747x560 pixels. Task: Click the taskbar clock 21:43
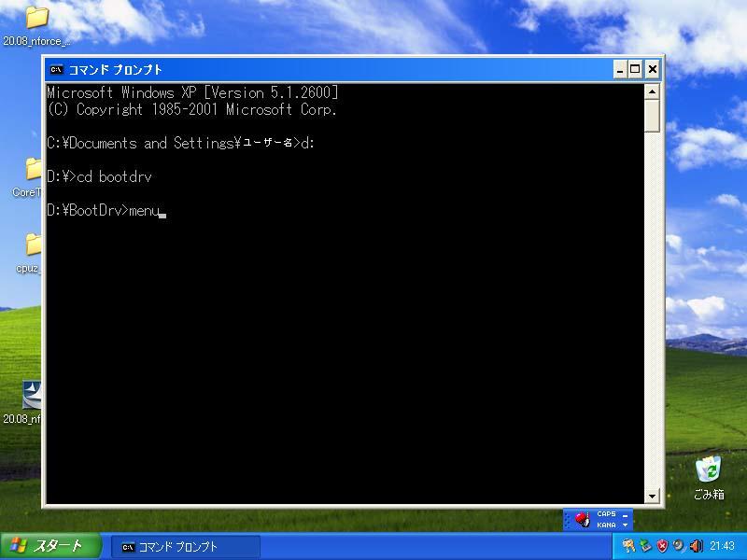point(722,546)
